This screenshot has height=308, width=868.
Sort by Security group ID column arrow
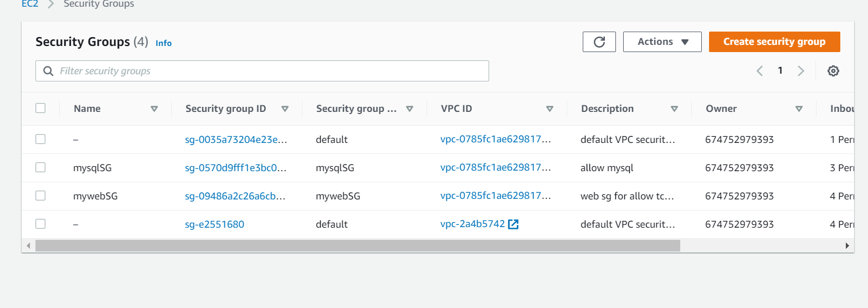285,109
